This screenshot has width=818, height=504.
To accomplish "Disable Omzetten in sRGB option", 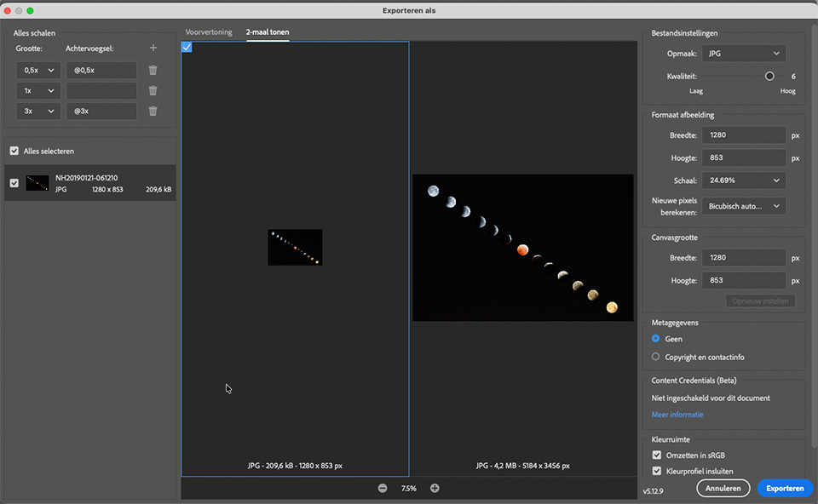I will [x=656, y=455].
